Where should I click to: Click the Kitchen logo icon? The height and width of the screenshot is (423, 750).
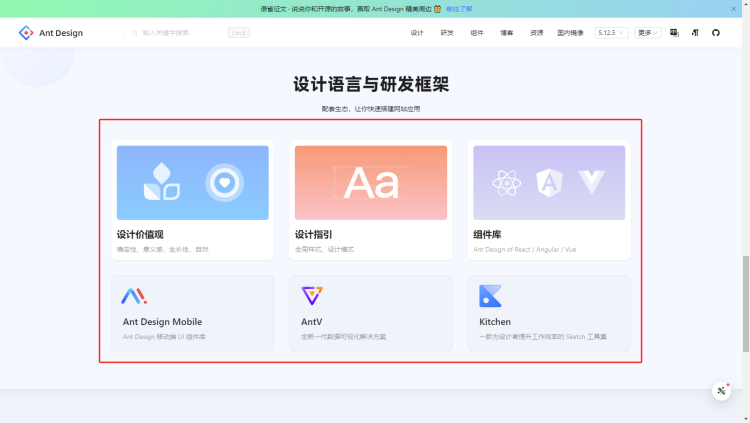(x=490, y=296)
